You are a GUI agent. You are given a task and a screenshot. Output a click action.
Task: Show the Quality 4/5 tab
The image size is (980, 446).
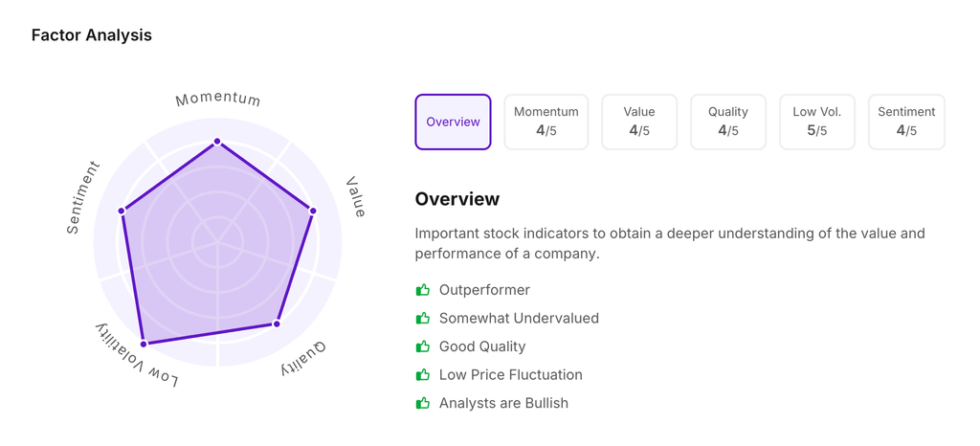point(727,122)
